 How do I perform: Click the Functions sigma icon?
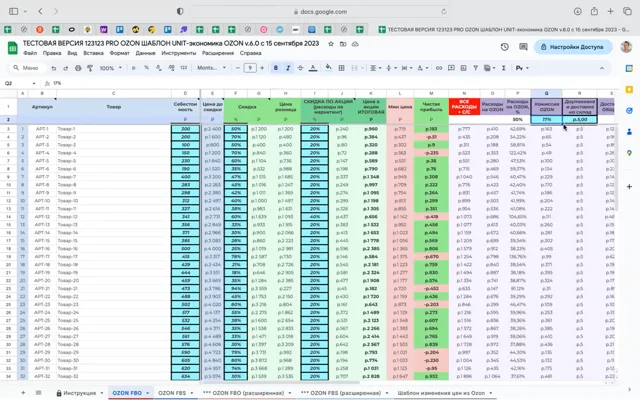[504, 68]
